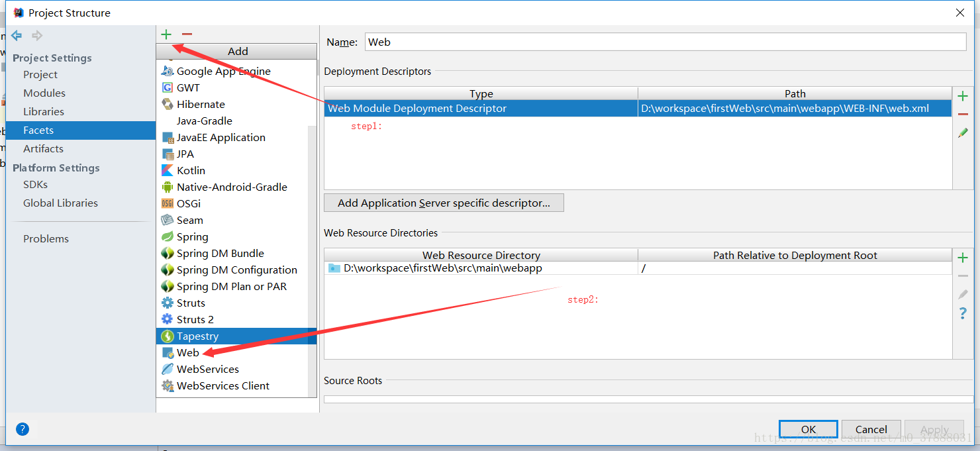Open dialog help question mark
980x451 pixels.
pyautogui.click(x=23, y=429)
